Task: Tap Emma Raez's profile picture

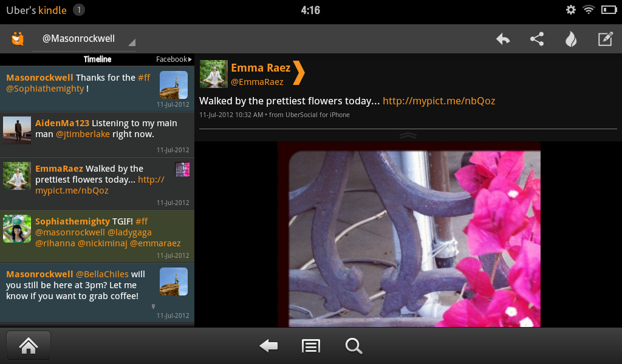Action: click(x=213, y=73)
